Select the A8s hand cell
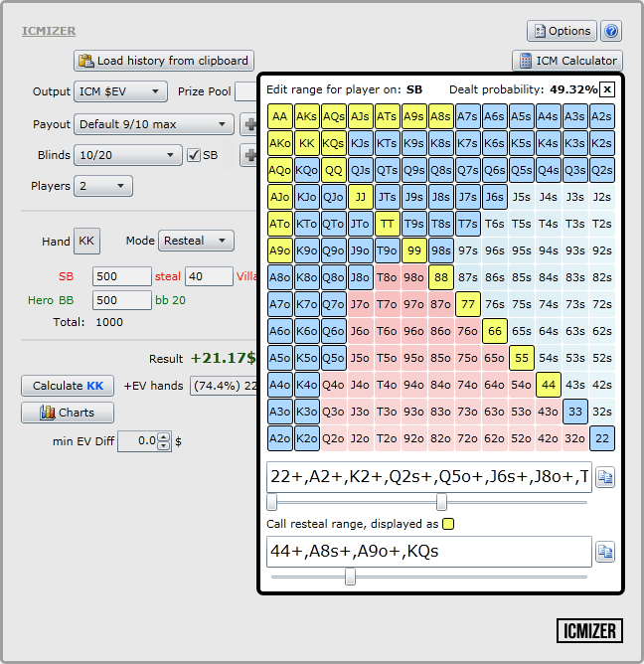 (x=441, y=116)
